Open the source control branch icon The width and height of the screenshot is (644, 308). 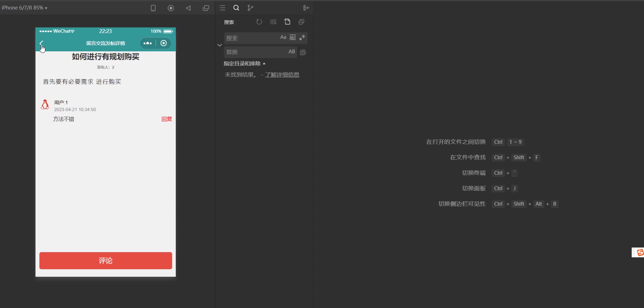click(250, 8)
